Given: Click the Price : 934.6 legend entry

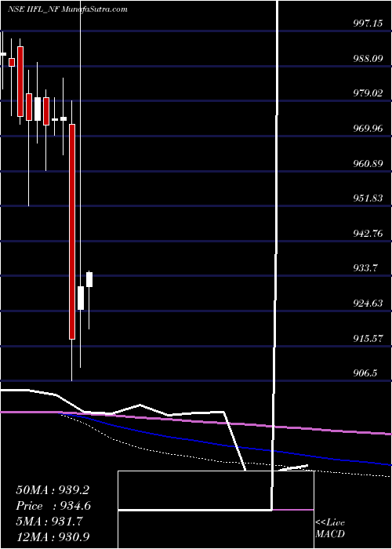Looking at the screenshot, I should [53, 506].
